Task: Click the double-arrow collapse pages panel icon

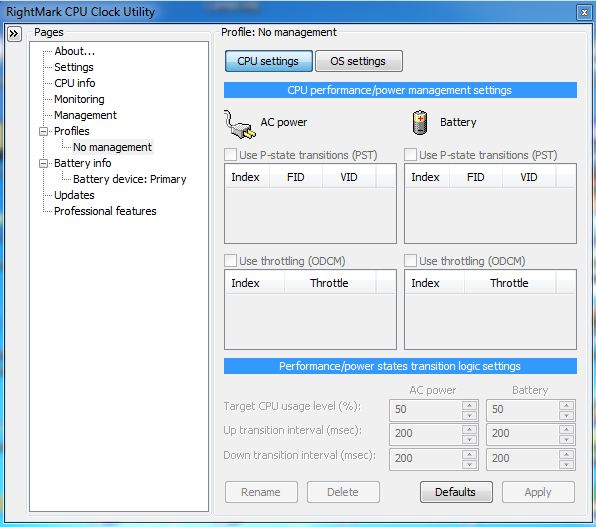Action: (x=14, y=34)
